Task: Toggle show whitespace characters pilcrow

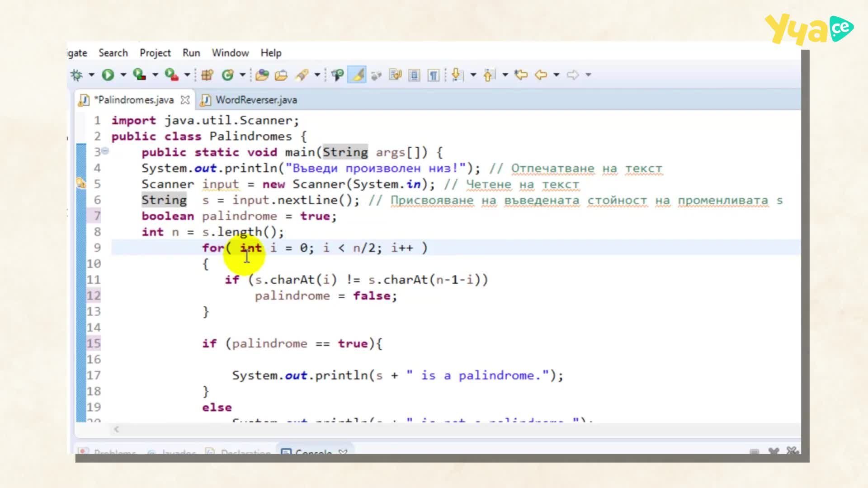Action: click(433, 75)
